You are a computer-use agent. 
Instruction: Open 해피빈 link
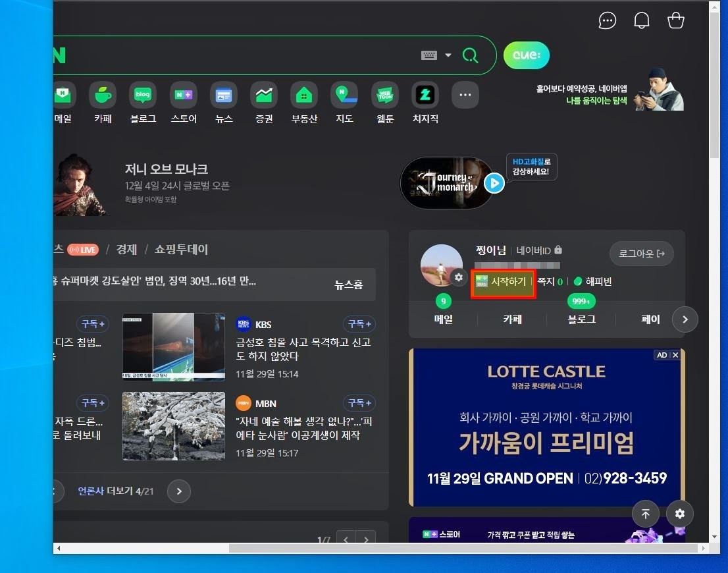coord(593,282)
